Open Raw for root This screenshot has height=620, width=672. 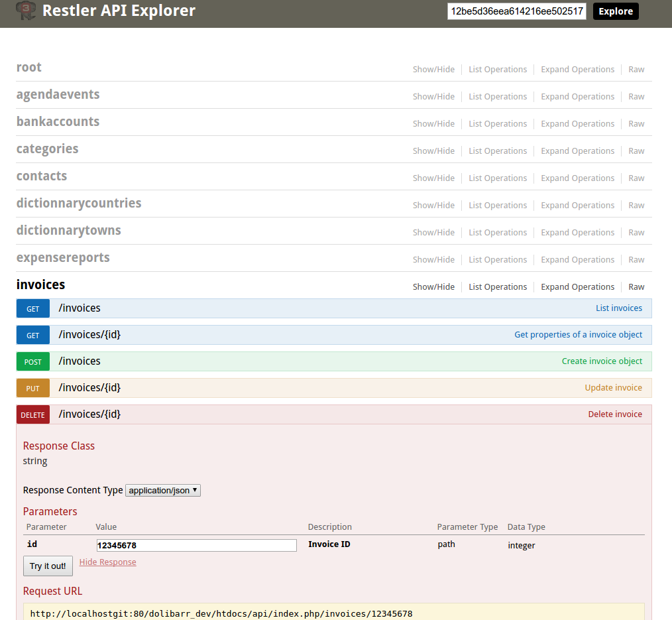click(x=636, y=70)
